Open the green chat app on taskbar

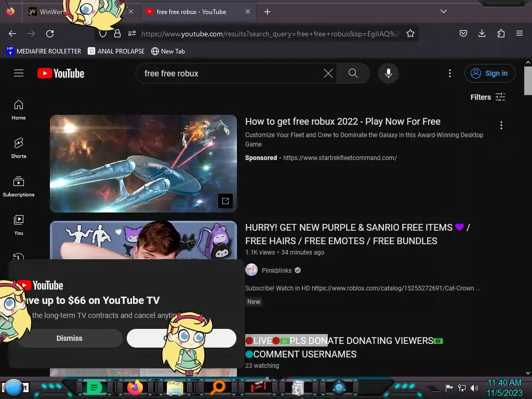(94, 388)
